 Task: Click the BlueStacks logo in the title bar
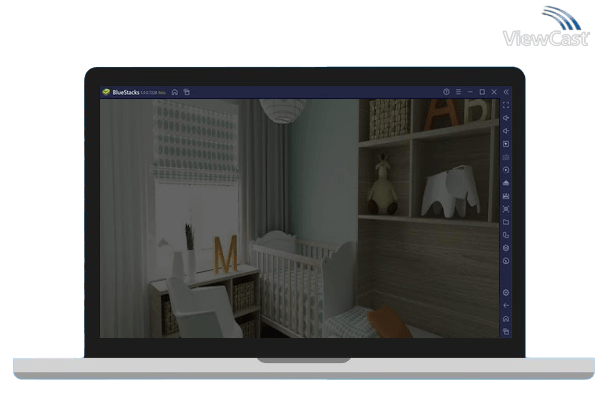coord(106,92)
